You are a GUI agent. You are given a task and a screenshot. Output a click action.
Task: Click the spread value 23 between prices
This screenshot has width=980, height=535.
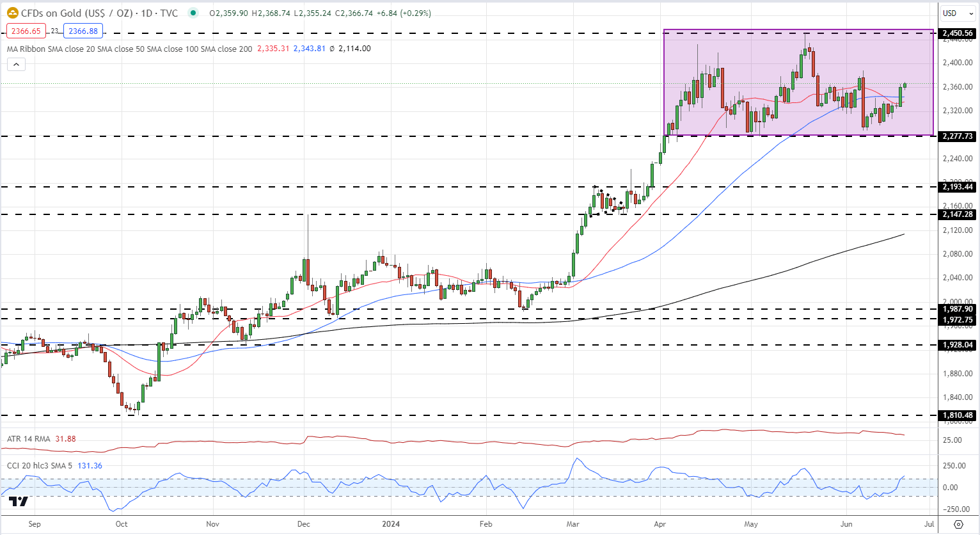click(54, 31)
